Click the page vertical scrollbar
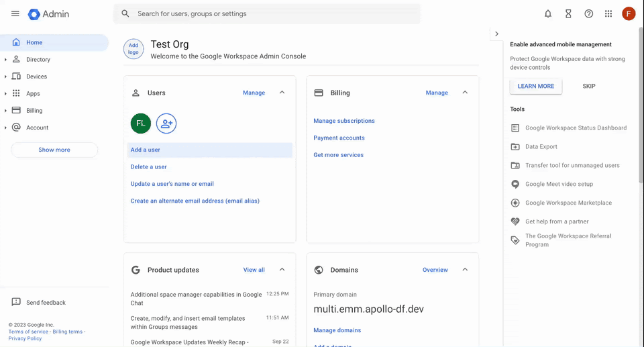The image size is (644, 347). click(x=641, y=105)
